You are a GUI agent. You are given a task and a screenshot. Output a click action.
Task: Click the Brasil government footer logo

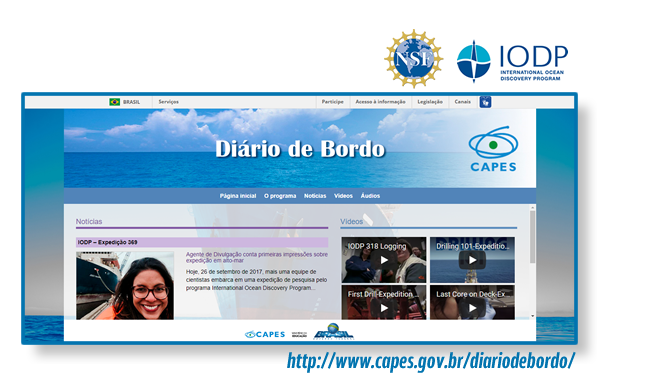(333, 331)
